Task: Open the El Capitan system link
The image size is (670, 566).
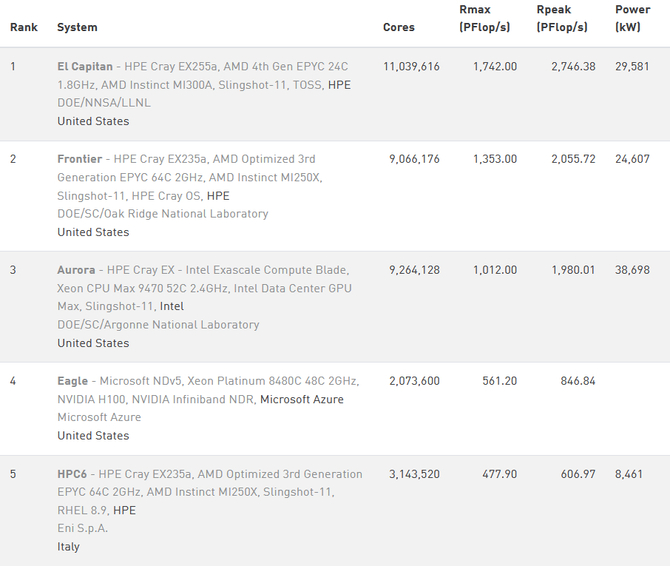Action: [x=85, y=67]
